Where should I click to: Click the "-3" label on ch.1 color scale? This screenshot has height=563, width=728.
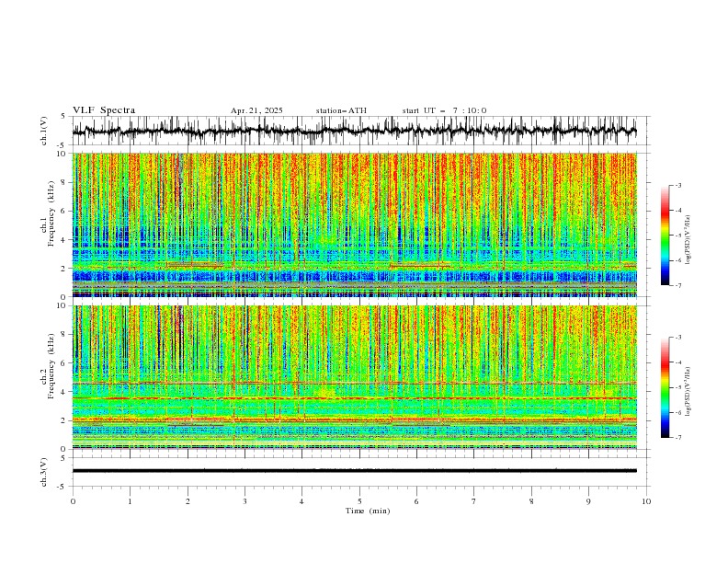pyautogui.click(x=678, y=185)
